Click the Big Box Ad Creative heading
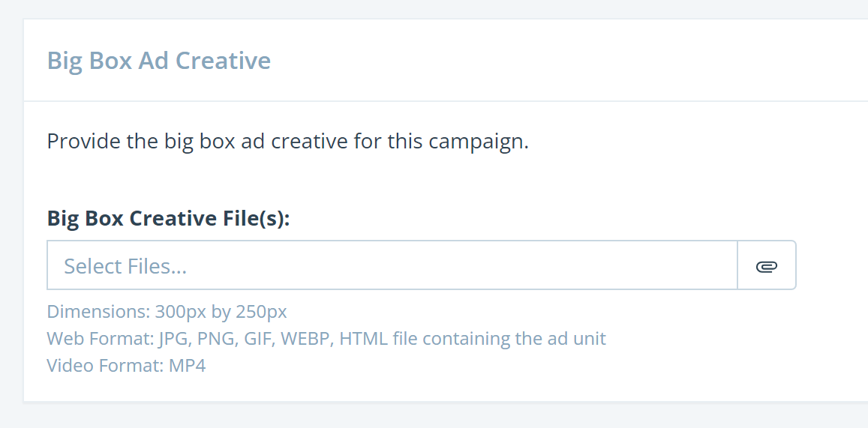This screenshot has height=428, width=868. pyautogui.click(x=159, y=60)
